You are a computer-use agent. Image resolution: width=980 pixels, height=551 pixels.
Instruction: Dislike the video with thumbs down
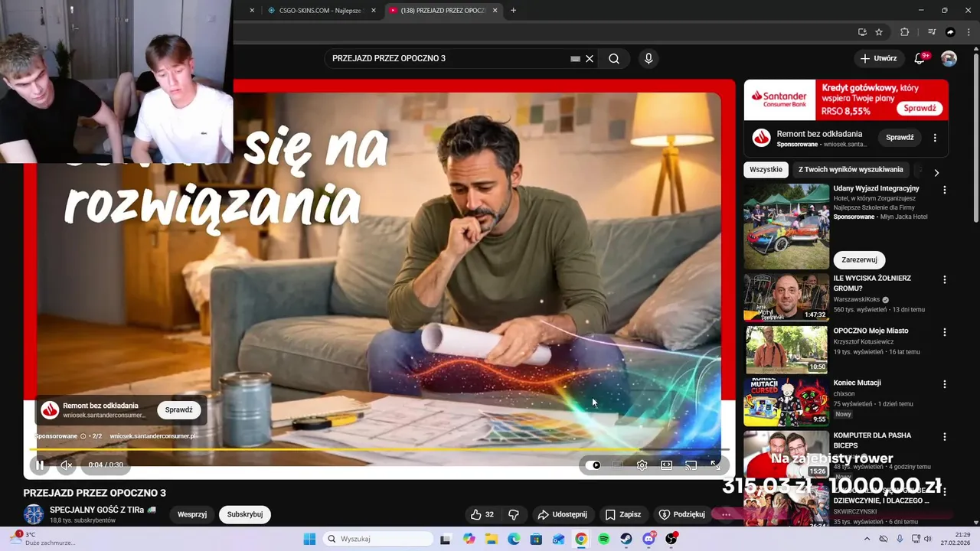point(514,514)
